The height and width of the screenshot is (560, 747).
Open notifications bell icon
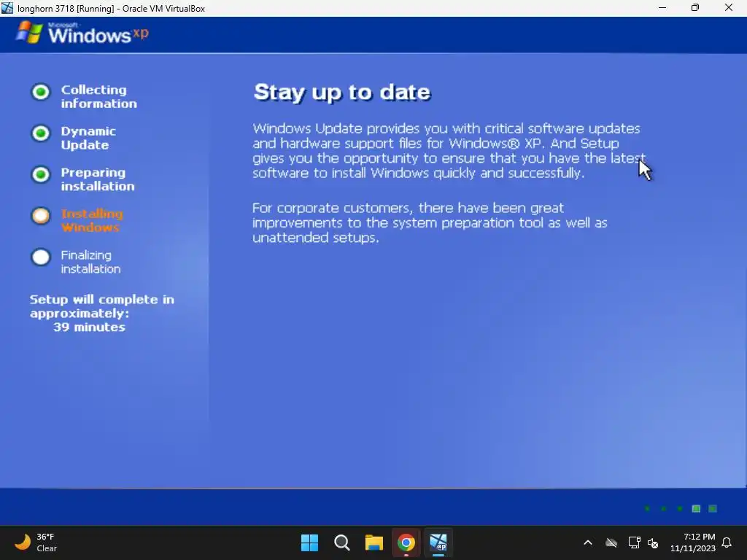point(727,542)
